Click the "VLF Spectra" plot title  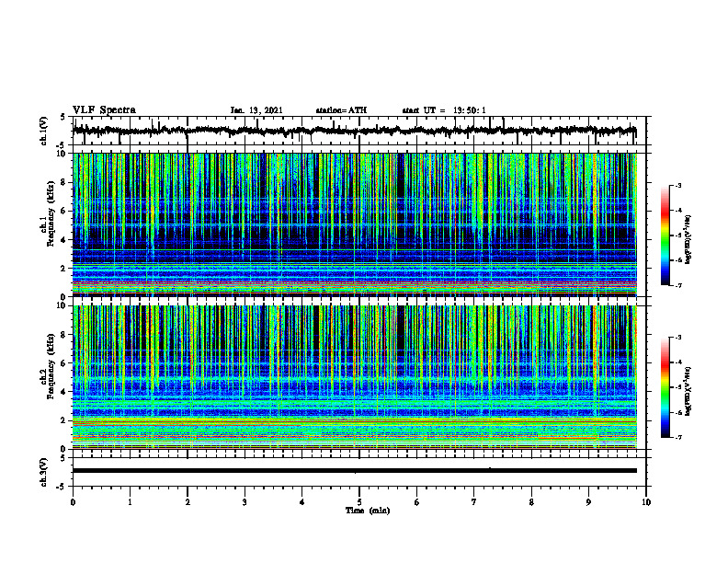click(x=104, y=110)
